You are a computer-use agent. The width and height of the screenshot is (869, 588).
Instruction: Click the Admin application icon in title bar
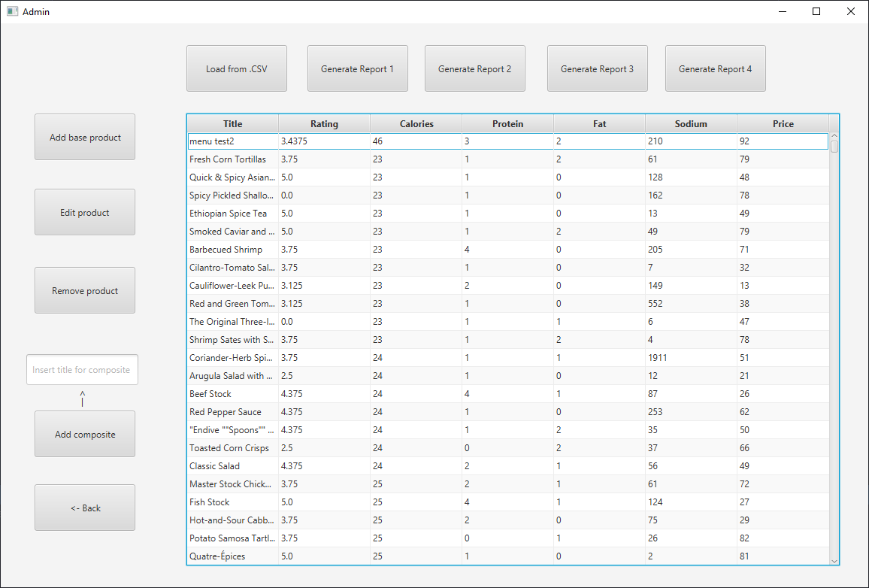point(11,11)
